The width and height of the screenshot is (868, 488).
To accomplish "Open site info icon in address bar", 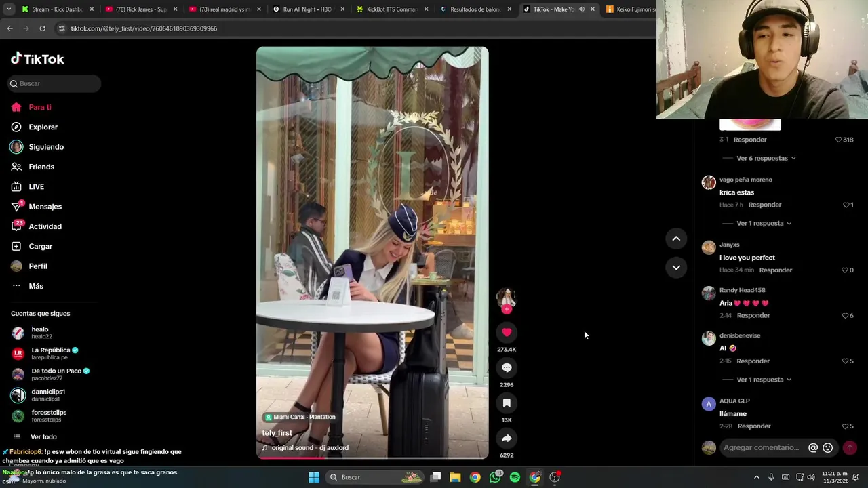I will (x=62, y=28).
